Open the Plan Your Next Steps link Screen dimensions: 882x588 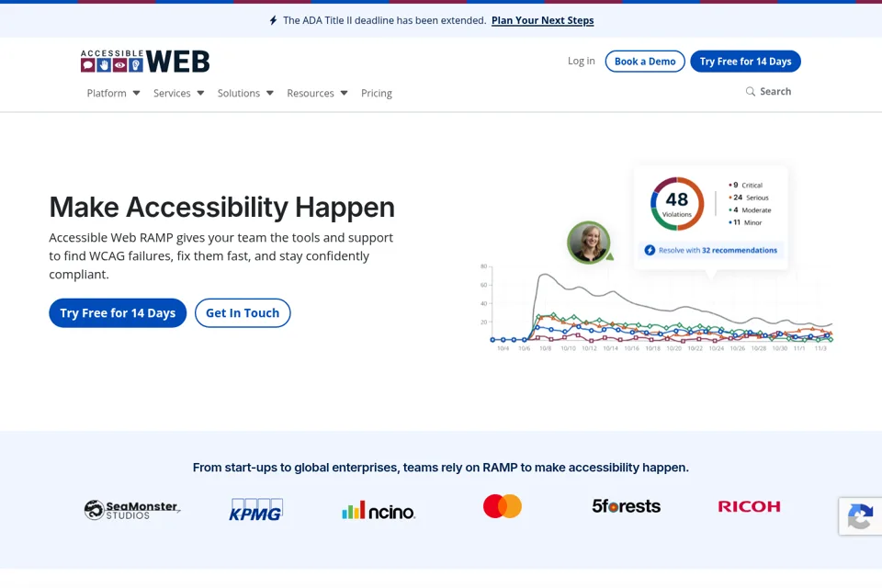coord(542,20)
